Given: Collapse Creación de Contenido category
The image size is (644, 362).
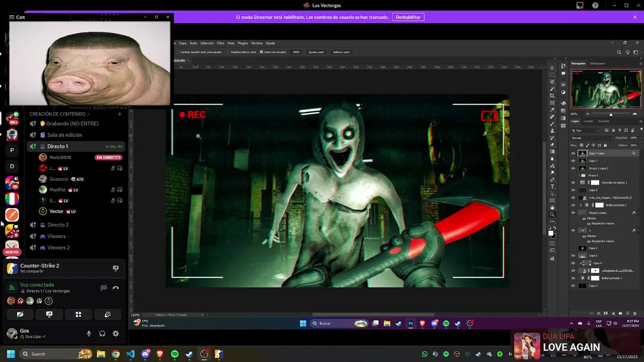Looking at the screenshot, I should [59, 114].
